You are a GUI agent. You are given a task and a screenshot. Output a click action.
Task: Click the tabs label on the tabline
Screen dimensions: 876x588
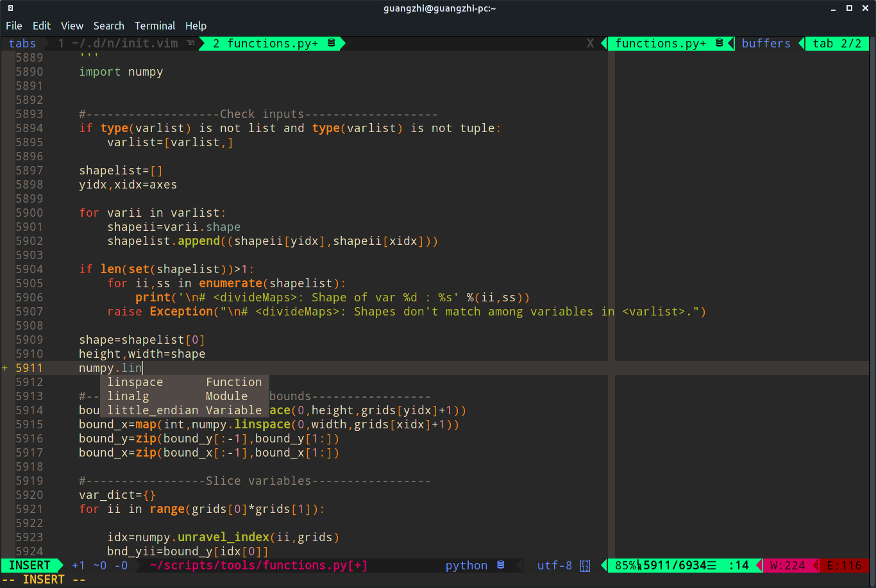[x=22, y=43]
